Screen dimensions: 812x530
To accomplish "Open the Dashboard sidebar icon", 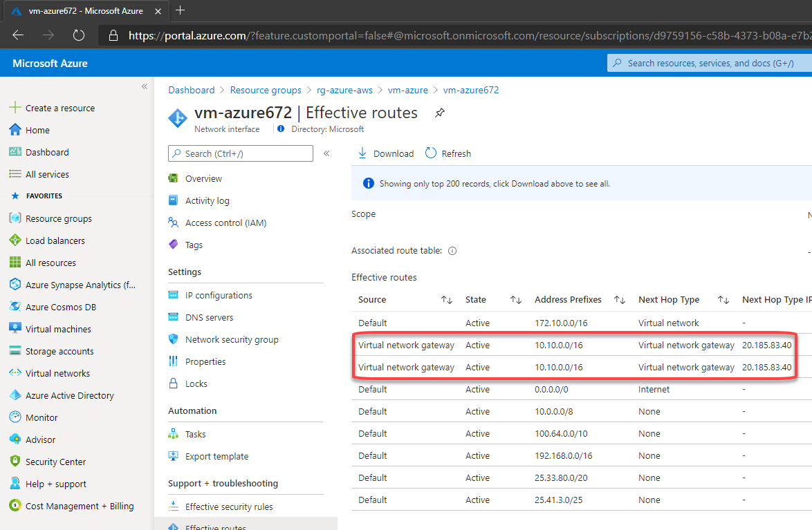I will click(x=15, y=151).
